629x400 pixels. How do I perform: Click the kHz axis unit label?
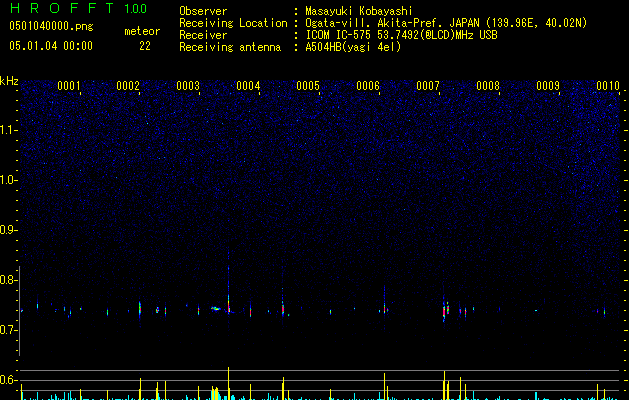[x=9, y=81]
